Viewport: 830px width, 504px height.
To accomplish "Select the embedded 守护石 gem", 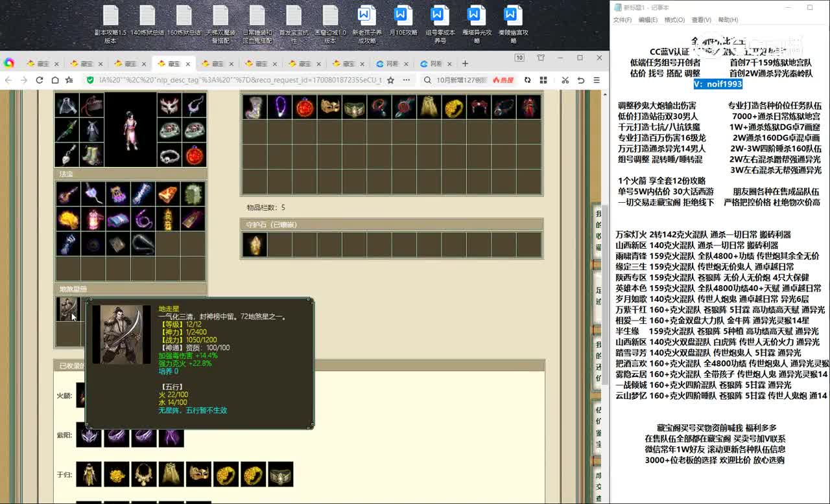I will click(254, 245).
